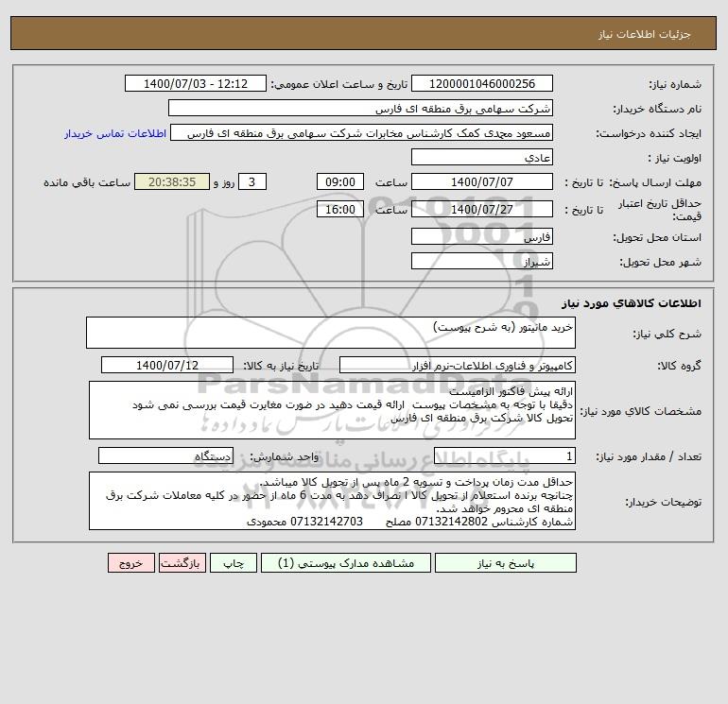Viewport: 728px width, 704px height.
Task: Click quantity field '1'
Action: pyautogui.click(x=505, y=456)
